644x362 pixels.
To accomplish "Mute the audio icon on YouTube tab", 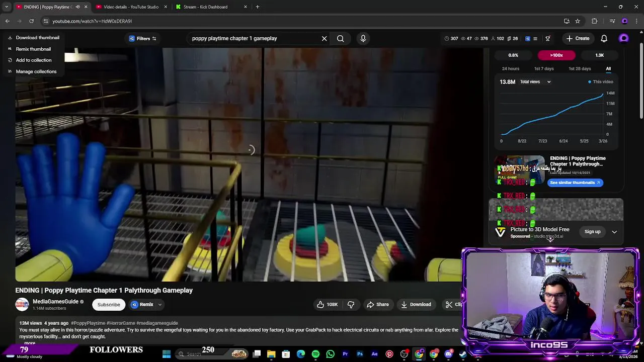I will (77, 7).
